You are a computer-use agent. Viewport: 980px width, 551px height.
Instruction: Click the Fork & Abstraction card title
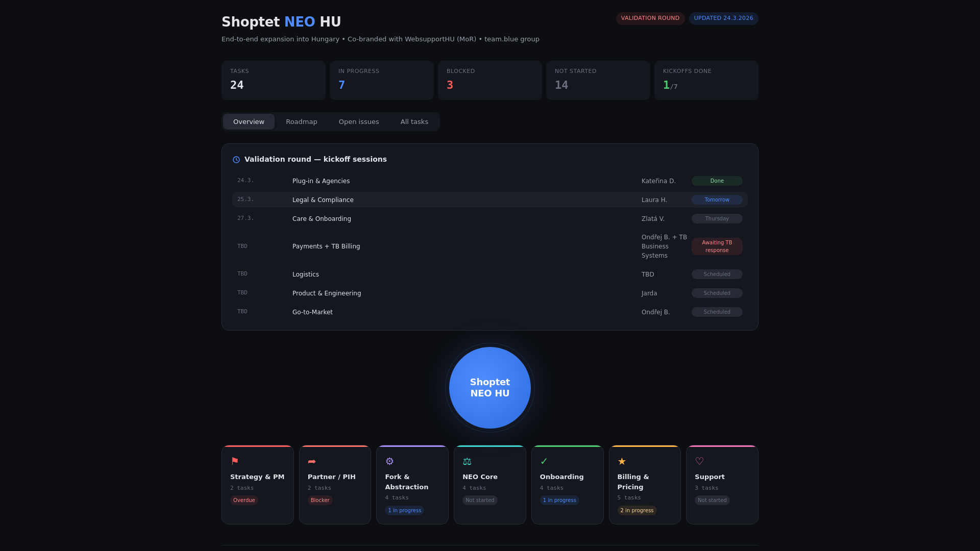[x=407, y=482]
